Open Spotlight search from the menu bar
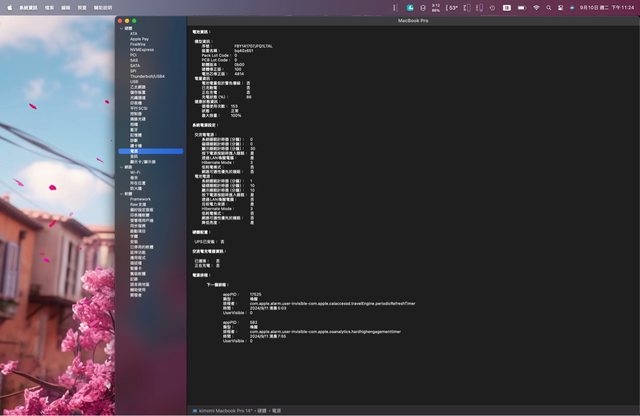 [550, 7]
